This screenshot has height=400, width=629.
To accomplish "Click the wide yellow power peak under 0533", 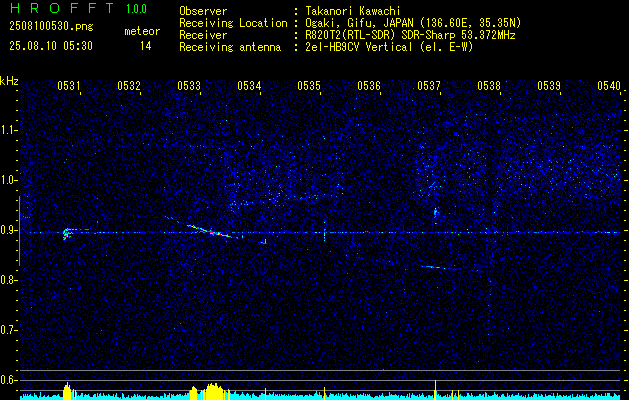I will point(213,391).
